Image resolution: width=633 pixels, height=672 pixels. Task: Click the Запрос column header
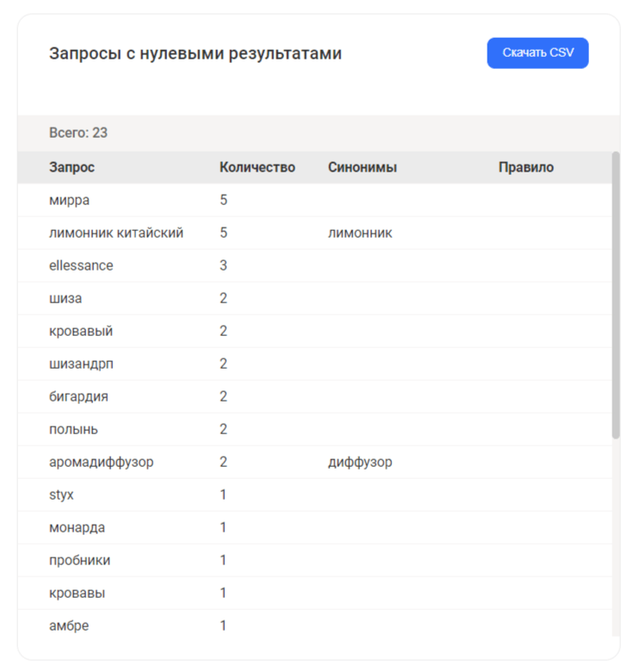[x=71, y=167]
